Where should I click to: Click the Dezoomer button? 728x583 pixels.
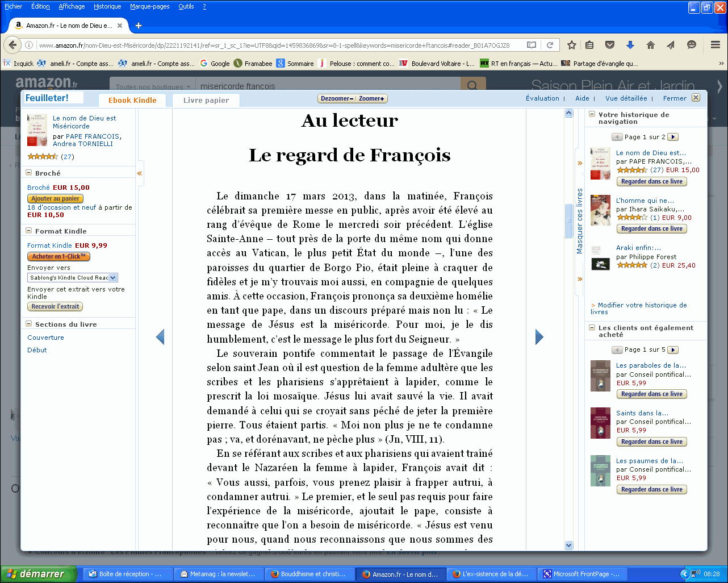tap(337, 98)
